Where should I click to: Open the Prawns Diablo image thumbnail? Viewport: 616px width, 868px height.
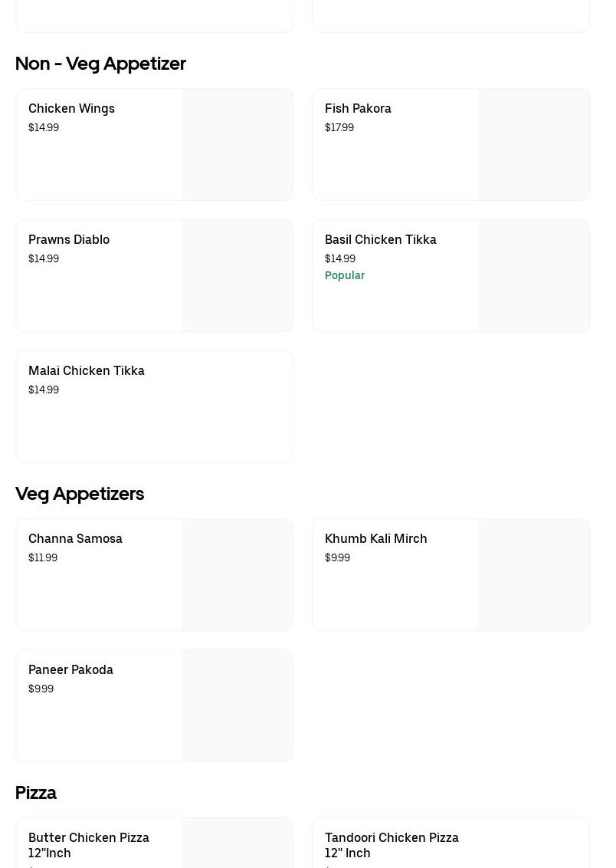238,276
